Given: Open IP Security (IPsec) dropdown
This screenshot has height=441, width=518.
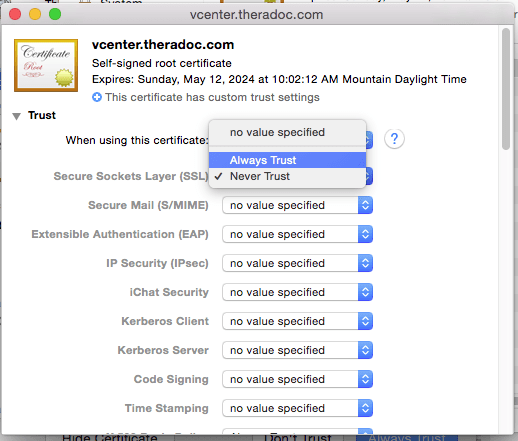Looking at the screenshot, I should [x=297, y=263].
